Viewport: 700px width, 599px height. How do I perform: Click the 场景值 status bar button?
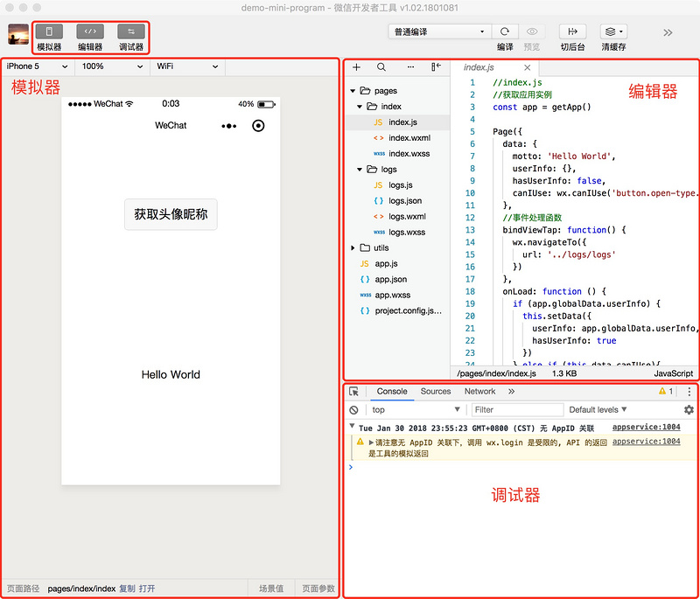(x=271, y=589)
